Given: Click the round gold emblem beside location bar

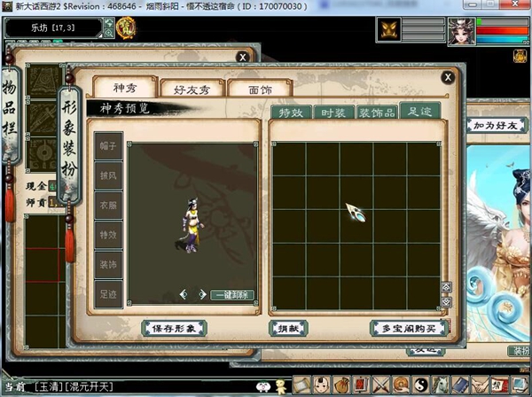Looking at the screenshot, I should coord(127,29).
